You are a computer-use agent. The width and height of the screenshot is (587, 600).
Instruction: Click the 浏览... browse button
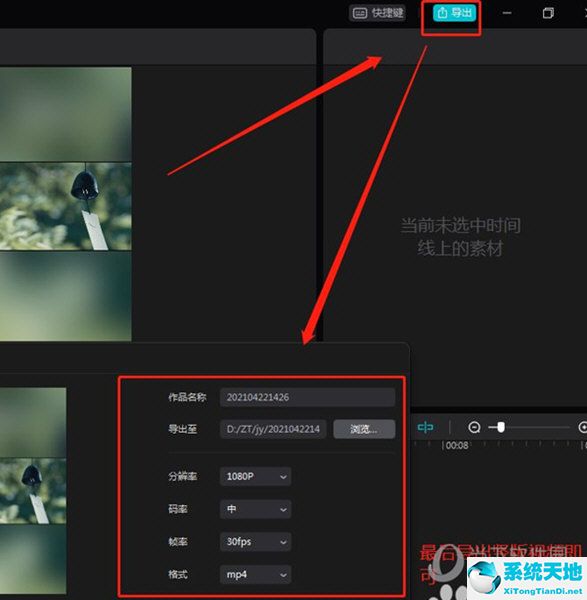point(364,429)
